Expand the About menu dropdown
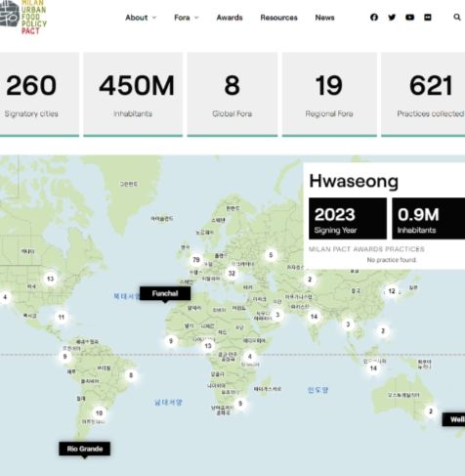This screenshot has width=465, height=476. 141,18
